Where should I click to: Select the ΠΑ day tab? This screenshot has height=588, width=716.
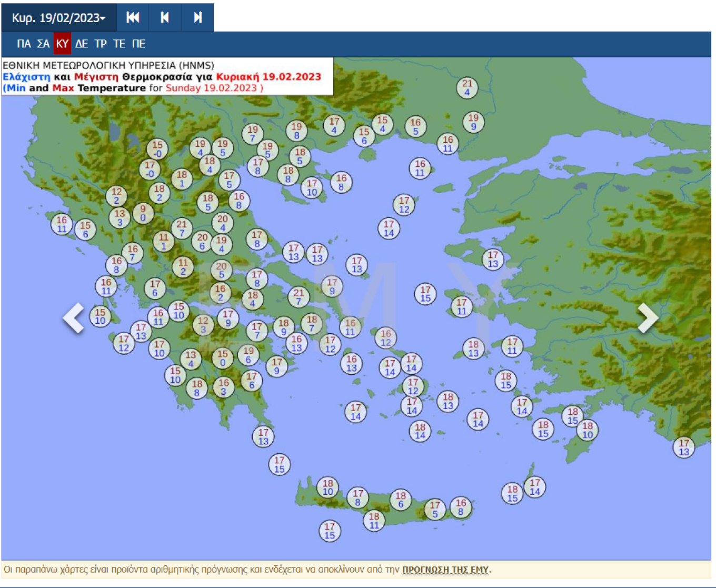pyautogui.click(x=24, y=44)
